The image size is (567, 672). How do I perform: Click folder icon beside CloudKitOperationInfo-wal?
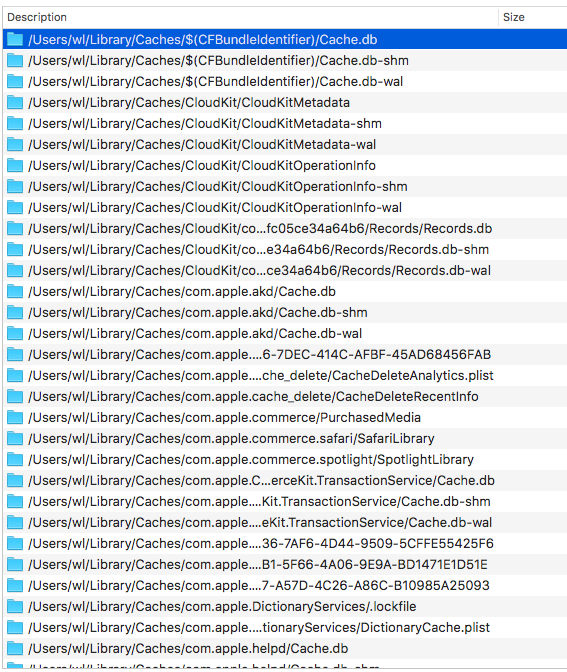coord(15,207)
